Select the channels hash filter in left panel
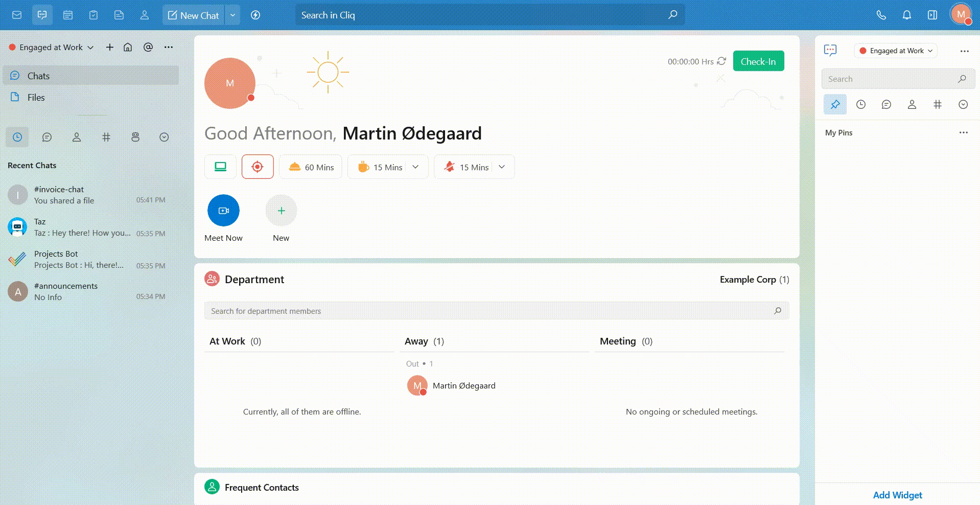The width and height of the screenshot is (980, 505). [x=106, y=137]
